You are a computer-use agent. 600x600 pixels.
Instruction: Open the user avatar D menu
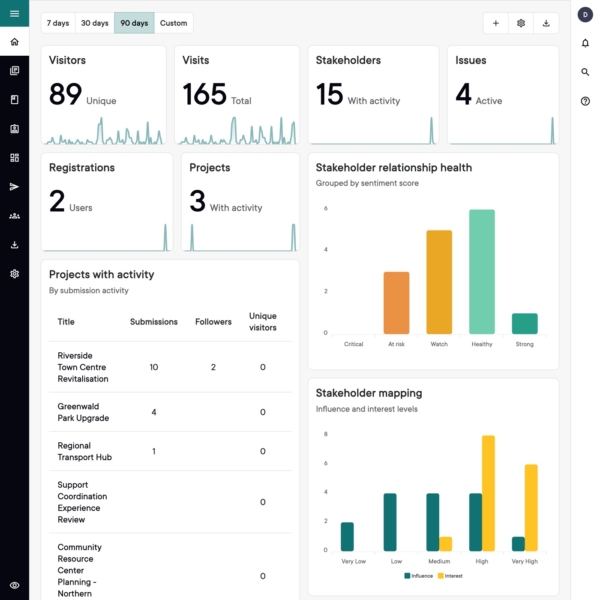tap(585, 15)
